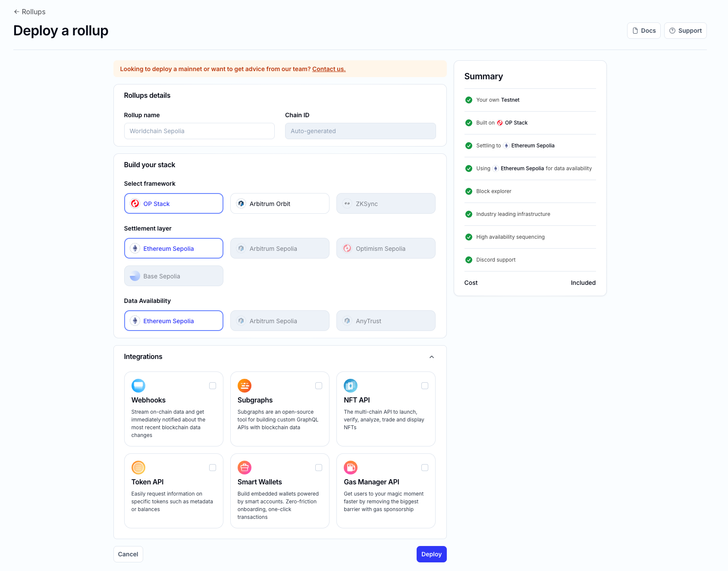Click the Smart Wallets card title
728x571 pixels.
[x=260, y=482]
